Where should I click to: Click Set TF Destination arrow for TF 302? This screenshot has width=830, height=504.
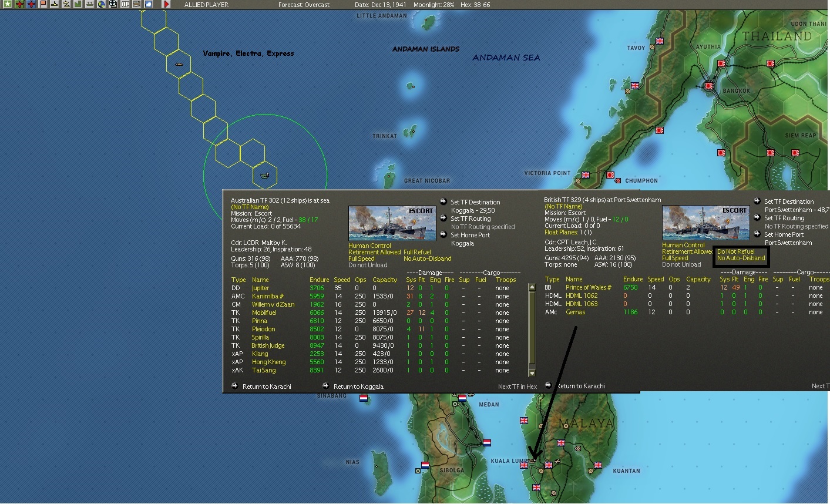click(444, 202)
